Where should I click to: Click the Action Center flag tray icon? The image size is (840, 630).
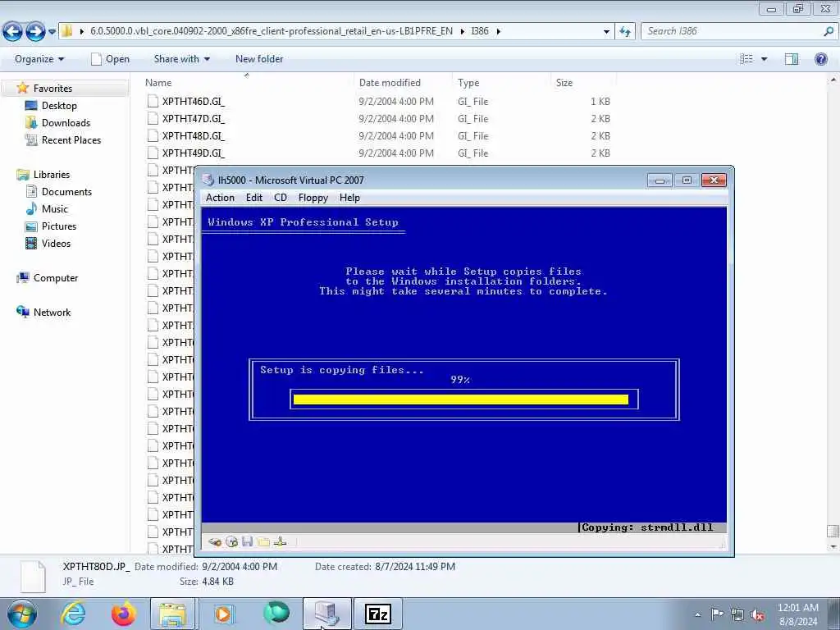click(717, 614)
